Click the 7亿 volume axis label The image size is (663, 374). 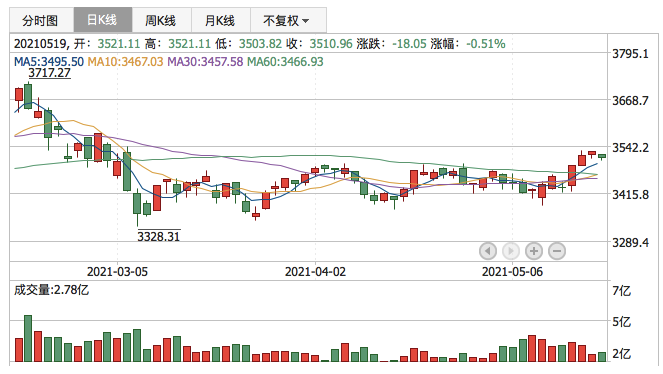(x=622, y=291)
